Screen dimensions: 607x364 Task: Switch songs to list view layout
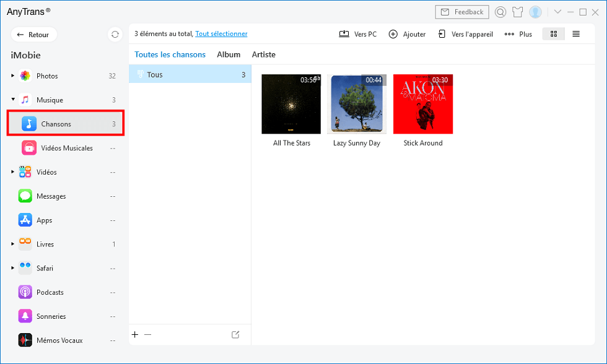576,34
